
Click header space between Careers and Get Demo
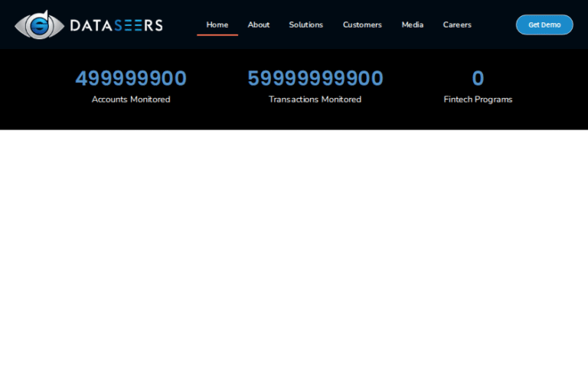(494, 24)
